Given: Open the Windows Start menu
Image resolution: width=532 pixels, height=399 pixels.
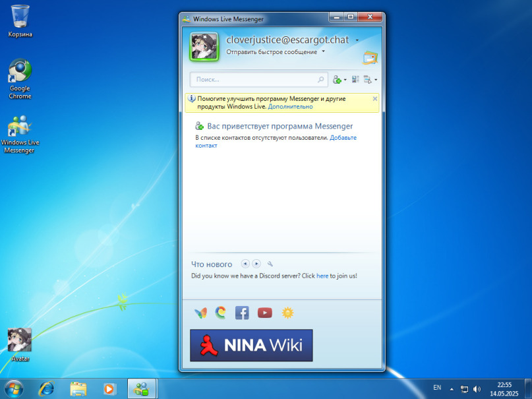Looking at the screenshot, I should (14, 389).
